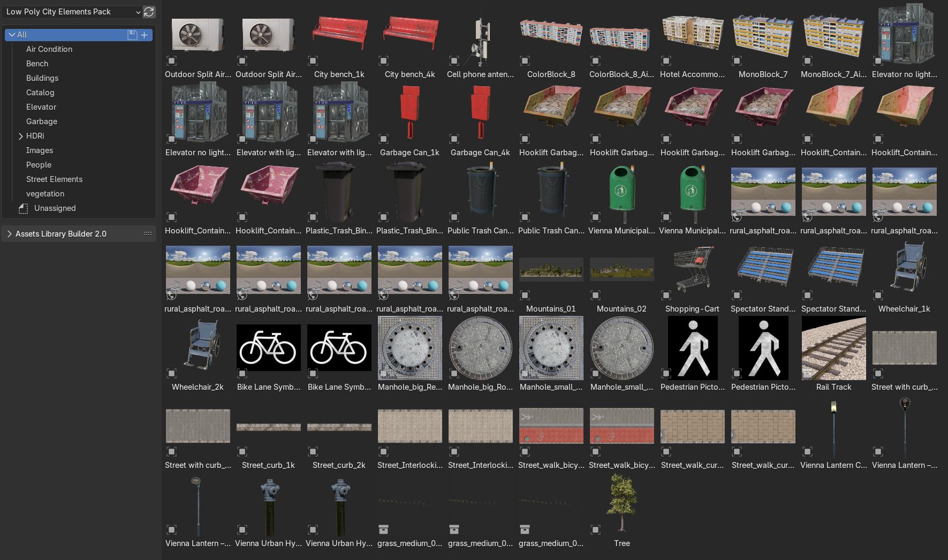Select the Elevator catalog
948x560 pixels.
point(41,107)
